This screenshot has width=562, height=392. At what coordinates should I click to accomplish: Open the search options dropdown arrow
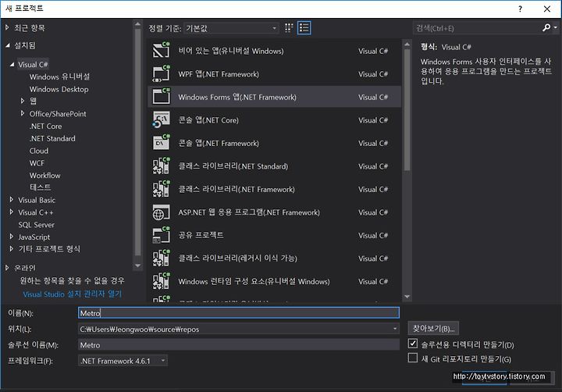[x=556, y=27]
